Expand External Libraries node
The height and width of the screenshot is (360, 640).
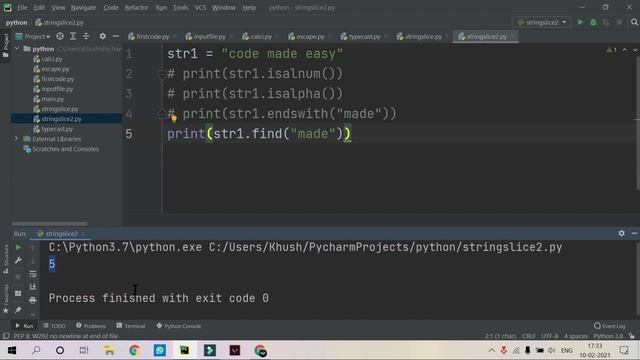point(17,139)
